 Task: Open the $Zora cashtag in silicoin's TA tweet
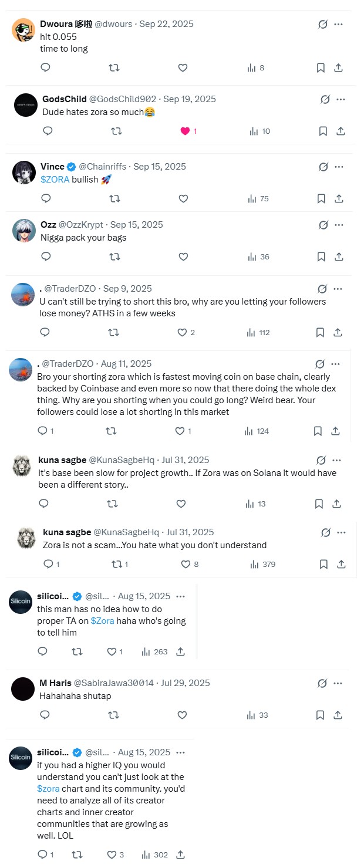102,621
